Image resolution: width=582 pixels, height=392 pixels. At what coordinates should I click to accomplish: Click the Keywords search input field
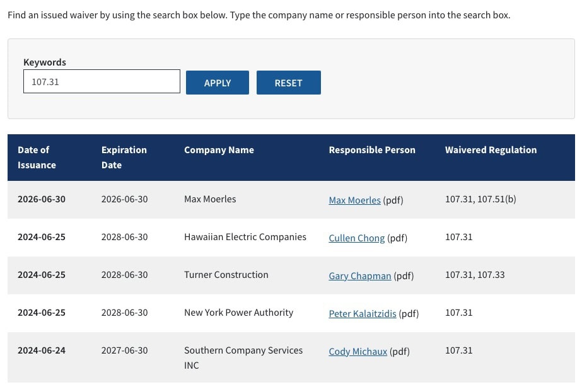(x=102, y=82)
